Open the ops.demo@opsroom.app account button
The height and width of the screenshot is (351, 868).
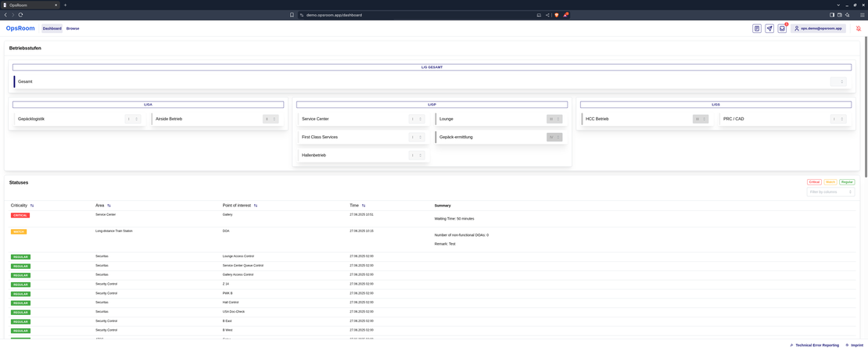coord(818,28)
